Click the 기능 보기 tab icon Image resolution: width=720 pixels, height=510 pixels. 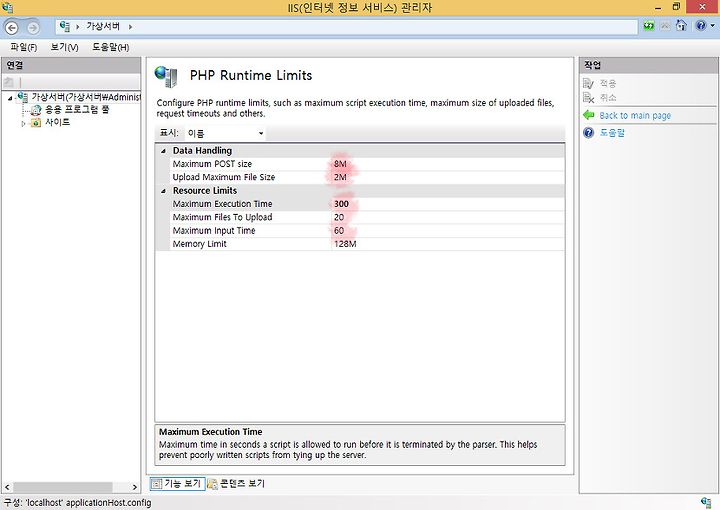157,483
